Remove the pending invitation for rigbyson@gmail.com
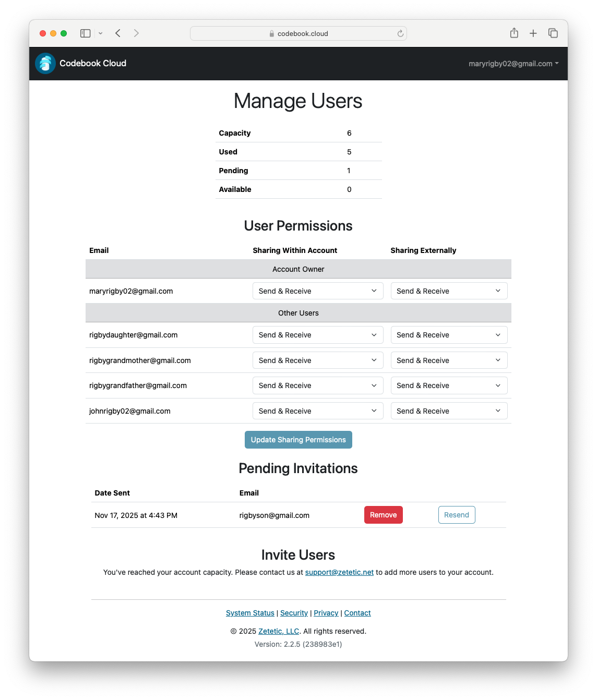The image size is (597, 700). 383,515
